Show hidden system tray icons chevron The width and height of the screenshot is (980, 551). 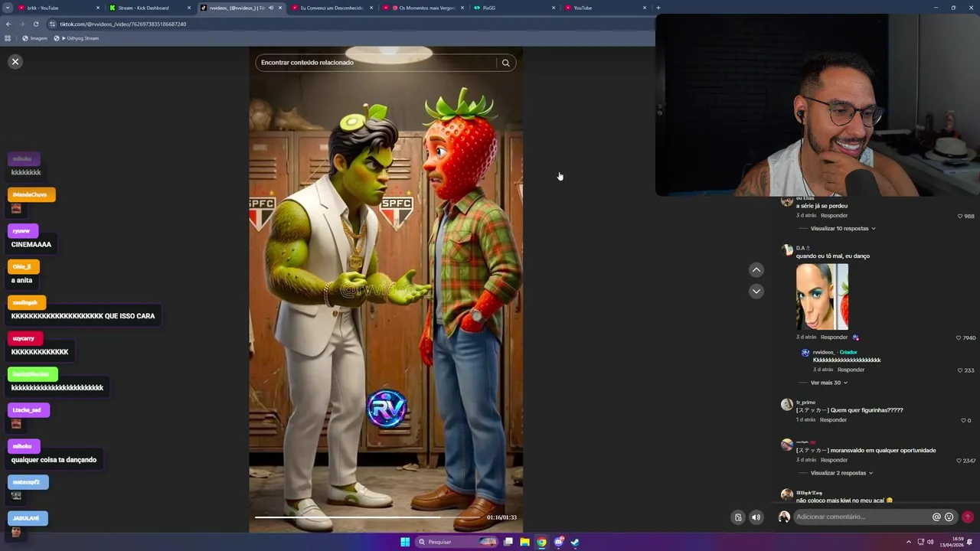pos(909,542)
